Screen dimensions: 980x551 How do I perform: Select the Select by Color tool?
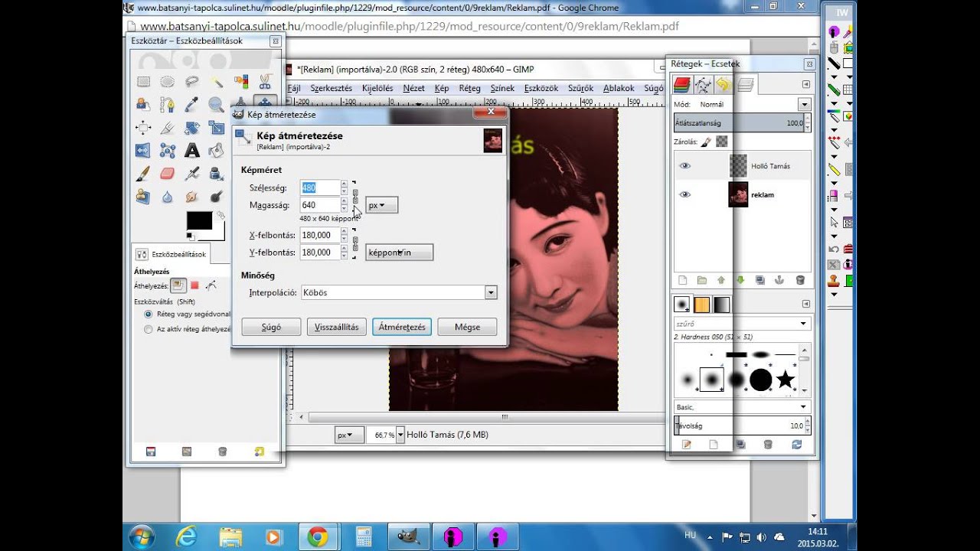point(241,82)
